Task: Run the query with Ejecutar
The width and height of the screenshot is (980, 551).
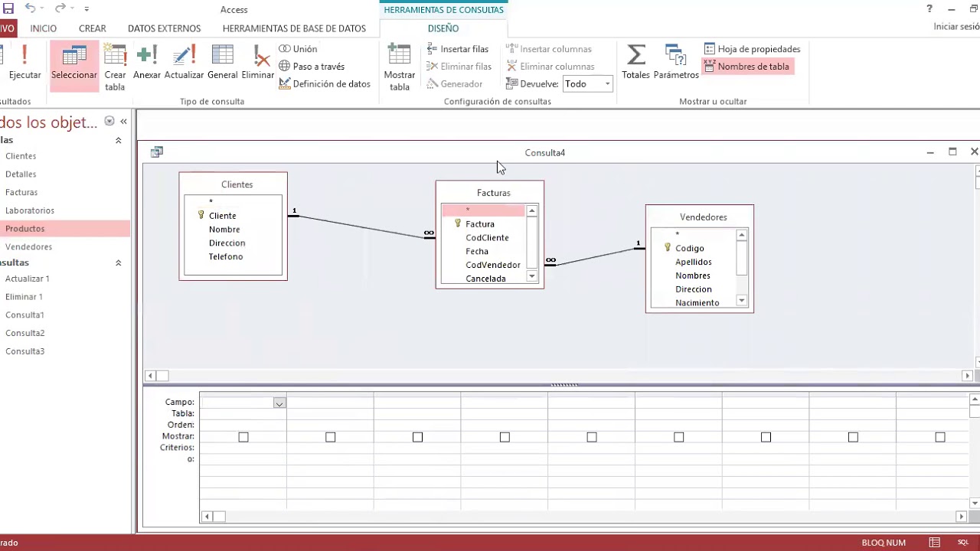Action: click(x=24, y=63)
